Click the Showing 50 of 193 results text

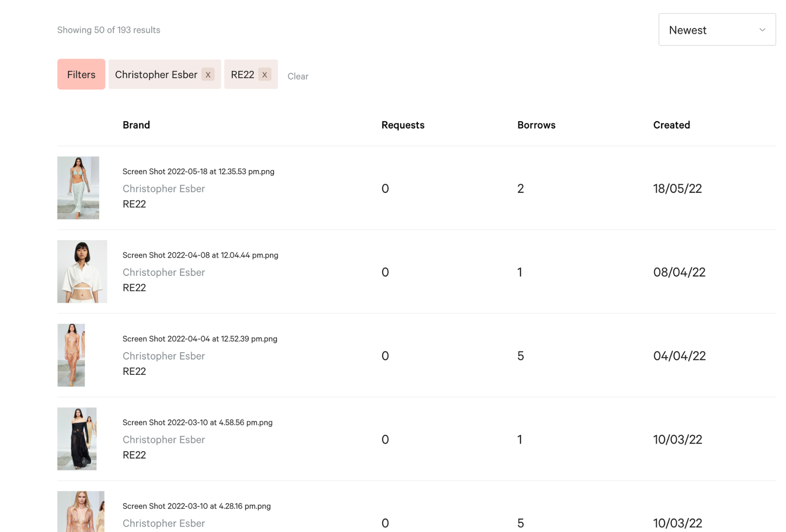pos(108,29)
